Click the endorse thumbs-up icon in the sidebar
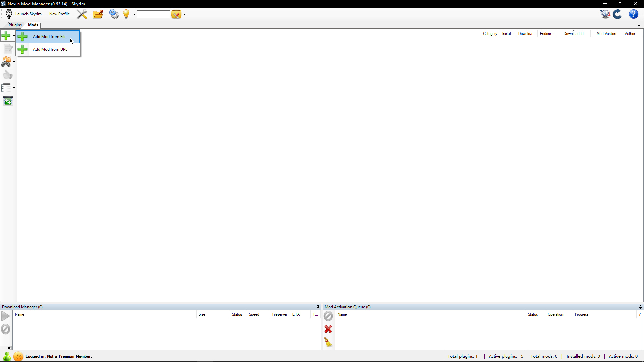Screen dimensions: 644x362 [x=8, y=75]
